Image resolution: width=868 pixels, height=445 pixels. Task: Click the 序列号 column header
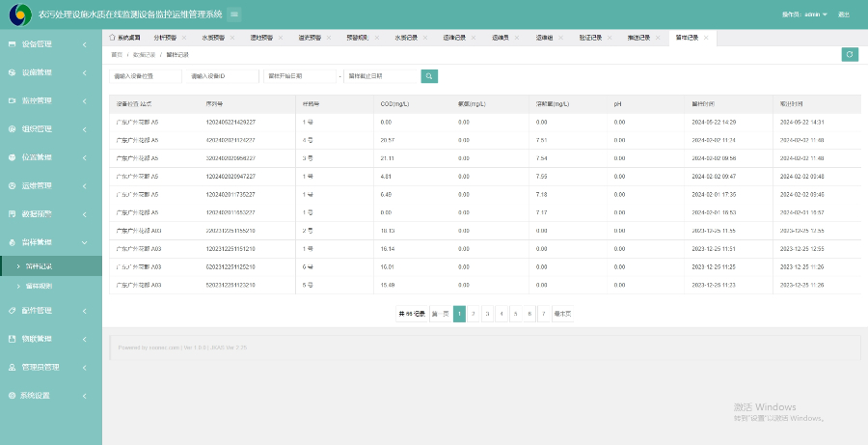pos(214,104)
